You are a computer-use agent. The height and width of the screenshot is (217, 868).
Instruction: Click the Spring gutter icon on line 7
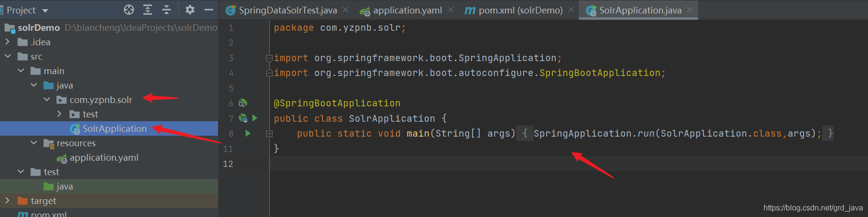point(243,118)
